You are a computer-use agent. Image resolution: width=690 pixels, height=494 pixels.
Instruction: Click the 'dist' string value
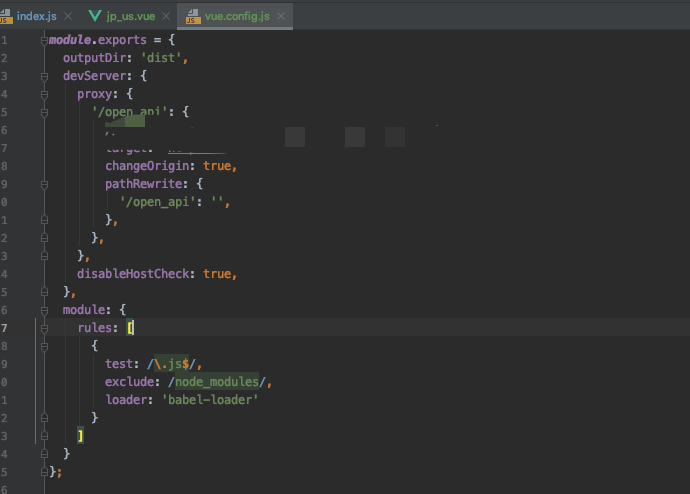[161, 58]
